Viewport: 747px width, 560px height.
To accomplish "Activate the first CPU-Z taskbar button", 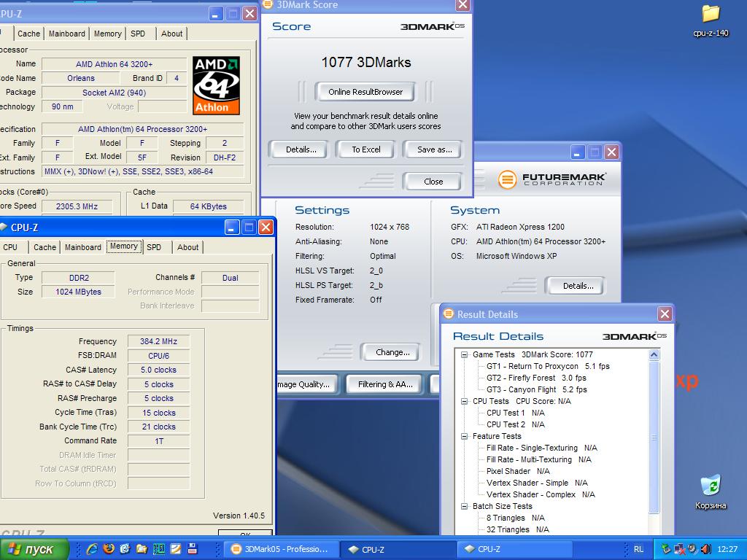I will coord(398,549).
